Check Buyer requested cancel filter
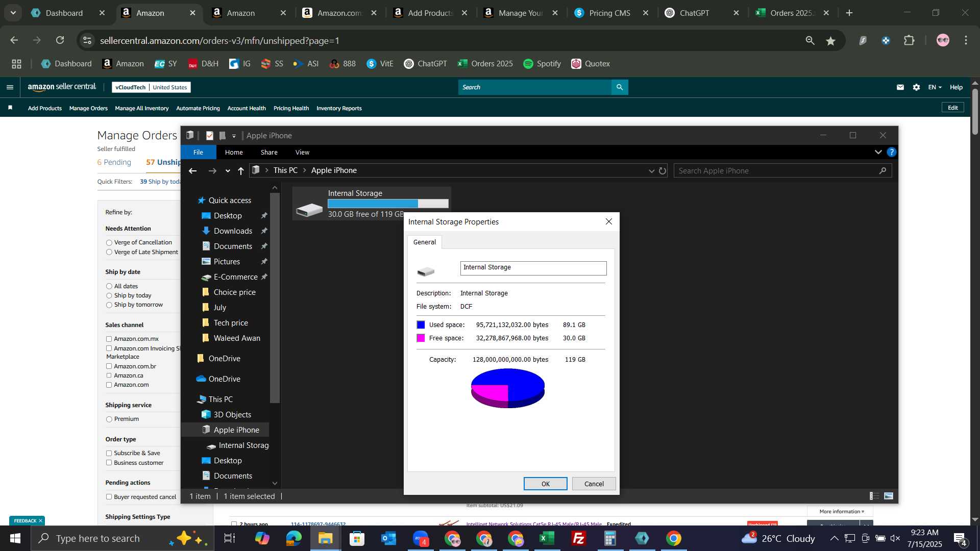The width and height of the screenshot is (980, 551). pyautogui.click(x=109, y=497)
